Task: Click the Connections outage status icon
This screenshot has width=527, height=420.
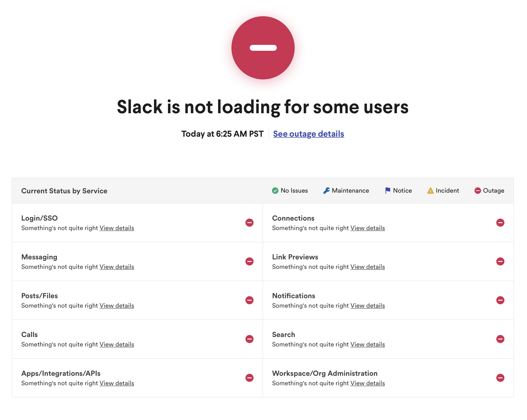Action: tap(500, 222)
